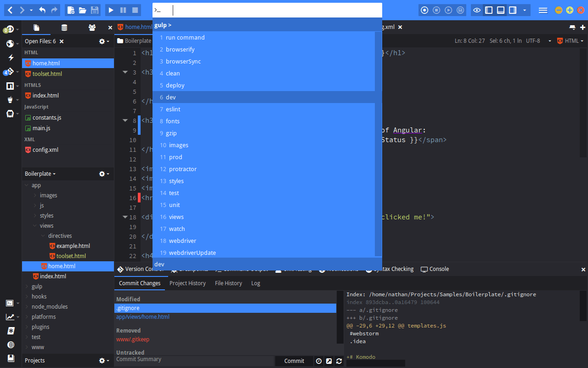Pause the debugger

click(x=123, y=10)
